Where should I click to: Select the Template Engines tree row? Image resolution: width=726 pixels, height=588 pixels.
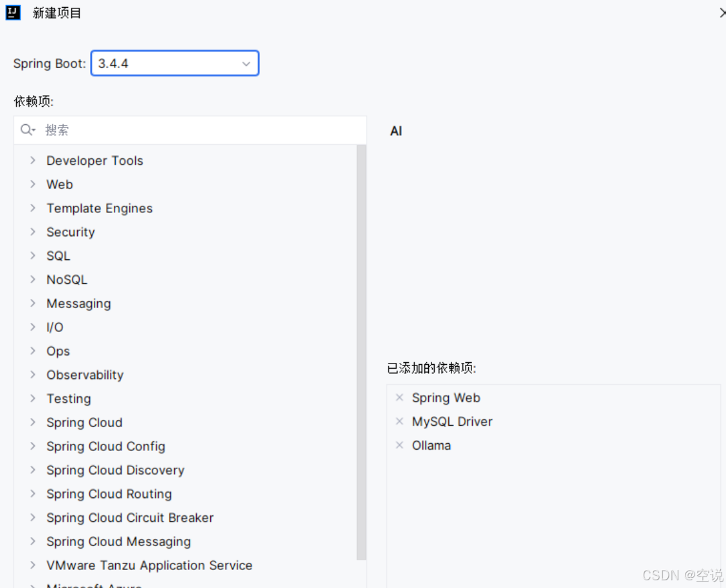(x=185, y=208)
